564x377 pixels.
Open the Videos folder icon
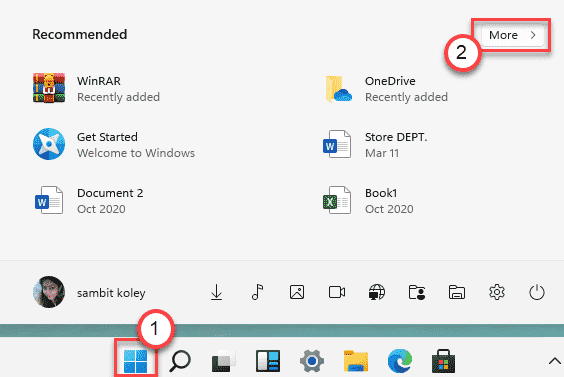tap(337, 292)
